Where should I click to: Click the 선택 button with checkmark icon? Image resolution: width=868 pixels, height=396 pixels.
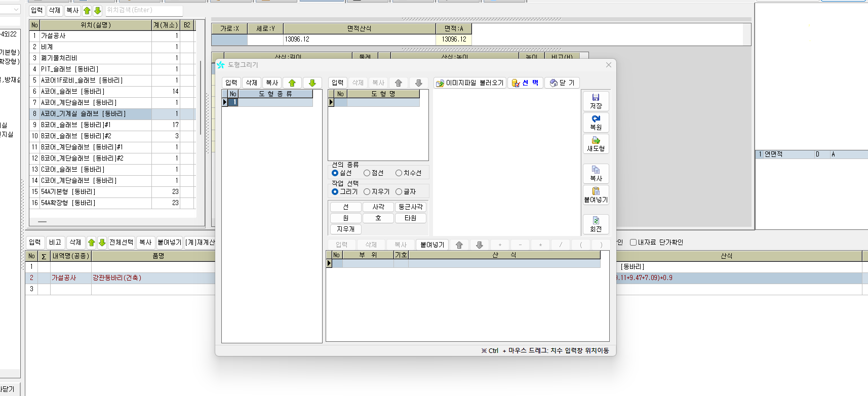tap(525, 83)
